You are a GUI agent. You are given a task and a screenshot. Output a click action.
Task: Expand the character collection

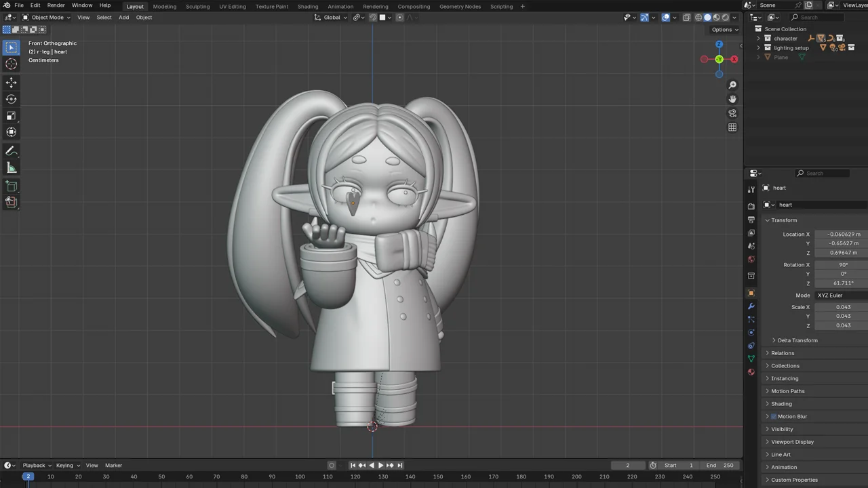click(758, 38)
